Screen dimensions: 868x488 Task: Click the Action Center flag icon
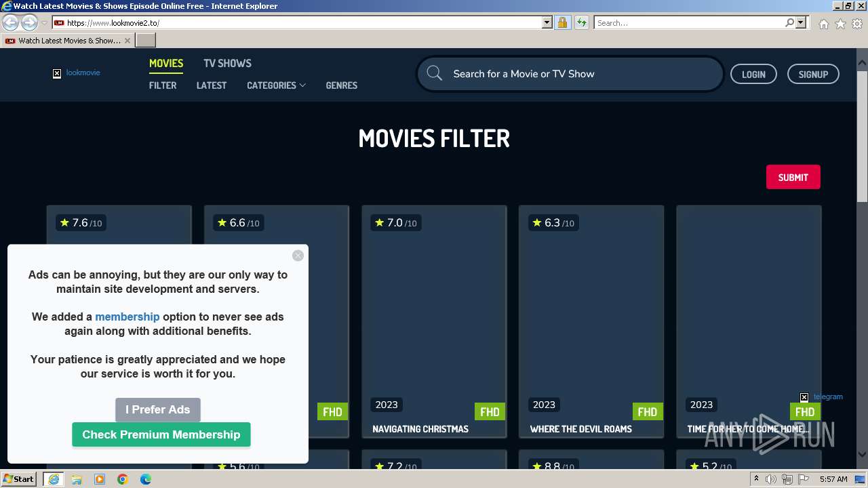[x=803, y=479]
